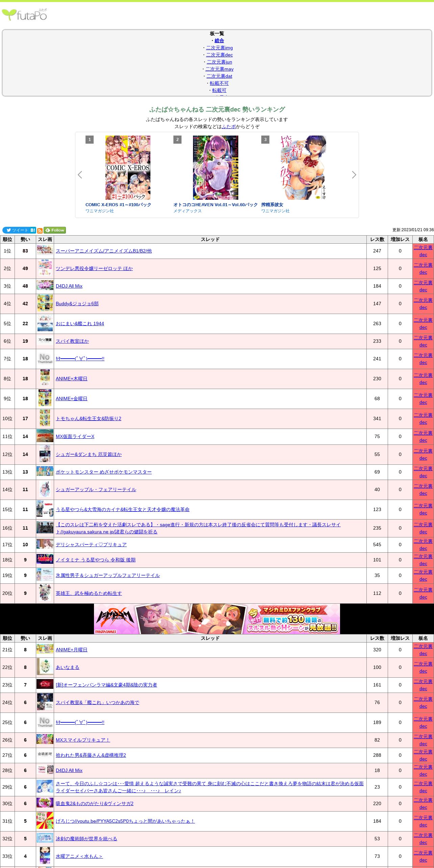Screen dimensions: 434x868
Task: Click the オトコのコHEAVEN cover image
Action: [x=216, y=167]
